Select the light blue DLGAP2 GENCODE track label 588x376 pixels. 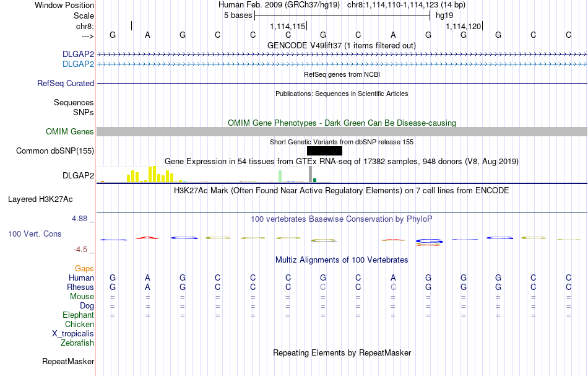pyautogui.click(x=79, y=64)
